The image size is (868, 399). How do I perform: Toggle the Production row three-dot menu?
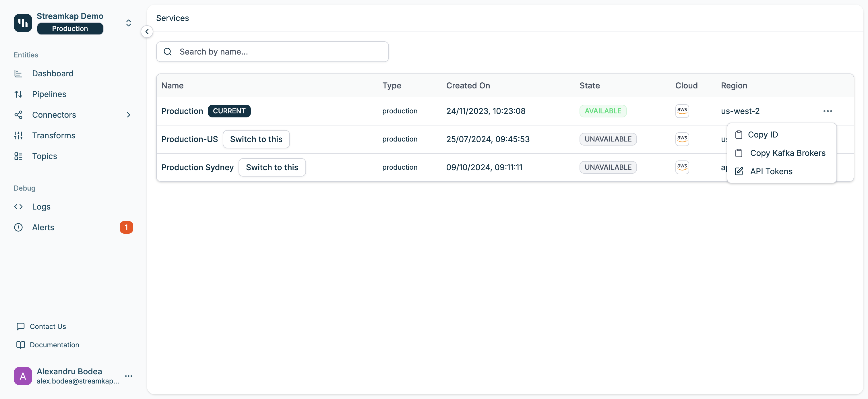[827, 111]
